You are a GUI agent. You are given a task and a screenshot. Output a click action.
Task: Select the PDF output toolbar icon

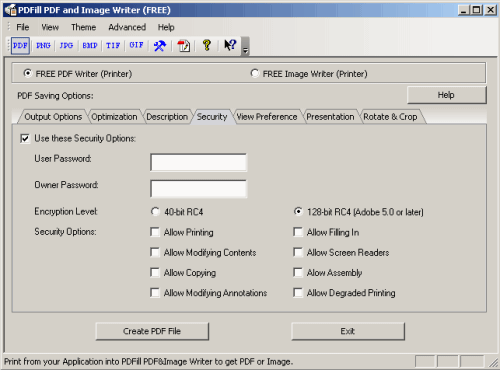[20, 45]
